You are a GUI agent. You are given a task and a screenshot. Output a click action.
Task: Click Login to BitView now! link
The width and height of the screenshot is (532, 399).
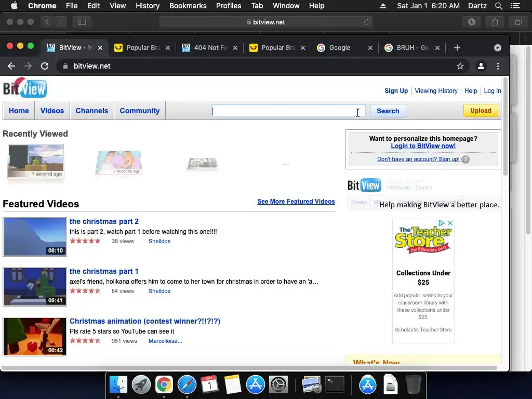[423, 146]
